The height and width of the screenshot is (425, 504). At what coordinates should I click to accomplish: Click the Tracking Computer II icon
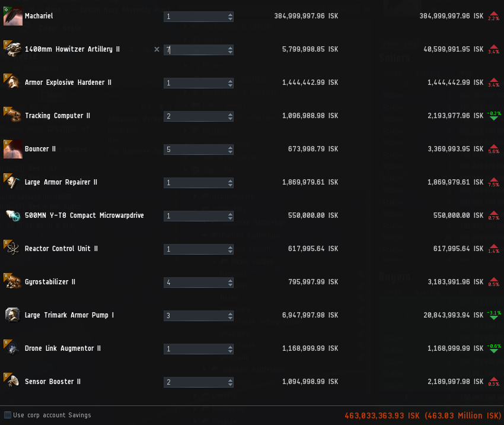click(13, 116)
